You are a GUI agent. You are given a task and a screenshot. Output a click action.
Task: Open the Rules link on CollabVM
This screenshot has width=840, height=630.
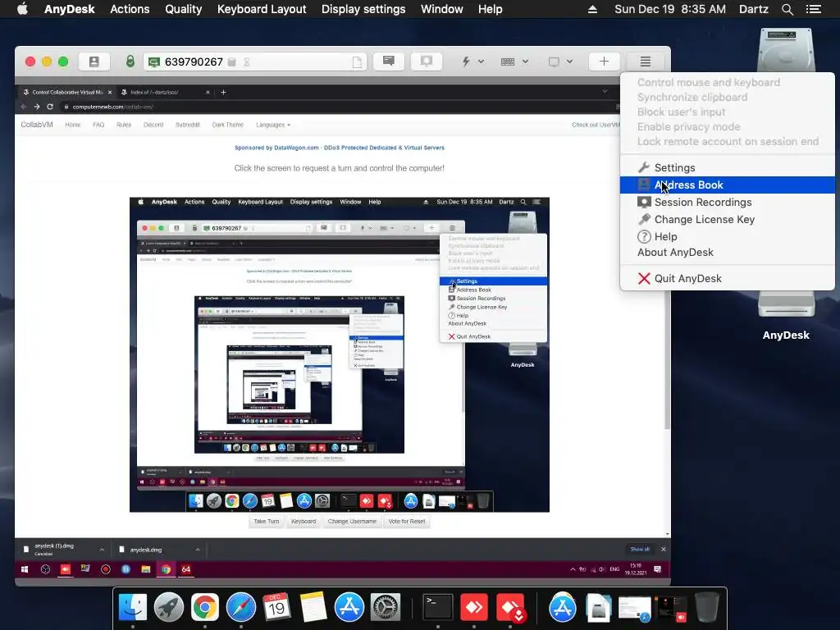(124, 125)
